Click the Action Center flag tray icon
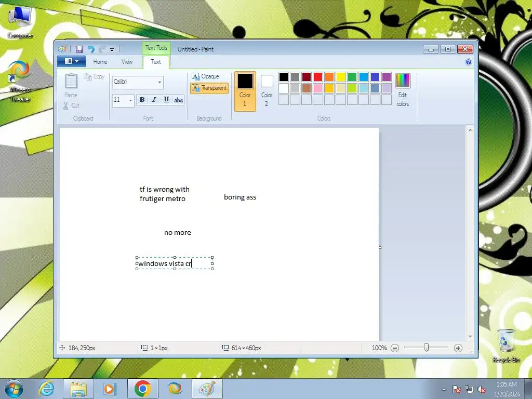 (x=457, y=389)
